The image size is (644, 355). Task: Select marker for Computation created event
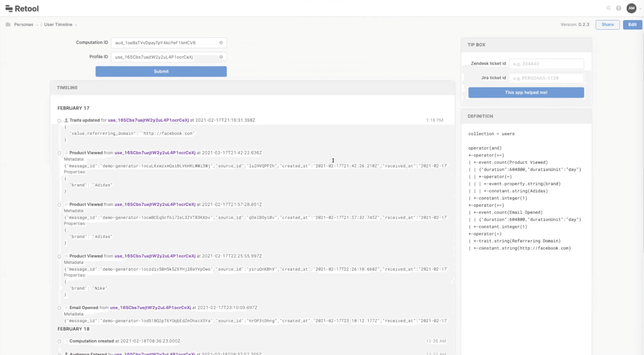click(x=59, y=341)
